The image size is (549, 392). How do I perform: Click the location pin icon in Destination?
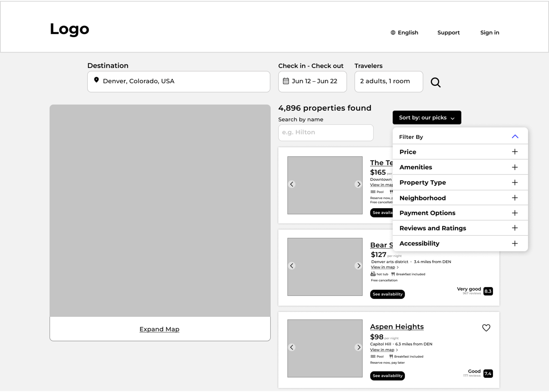pyautogui.click(x=96, y=80)
